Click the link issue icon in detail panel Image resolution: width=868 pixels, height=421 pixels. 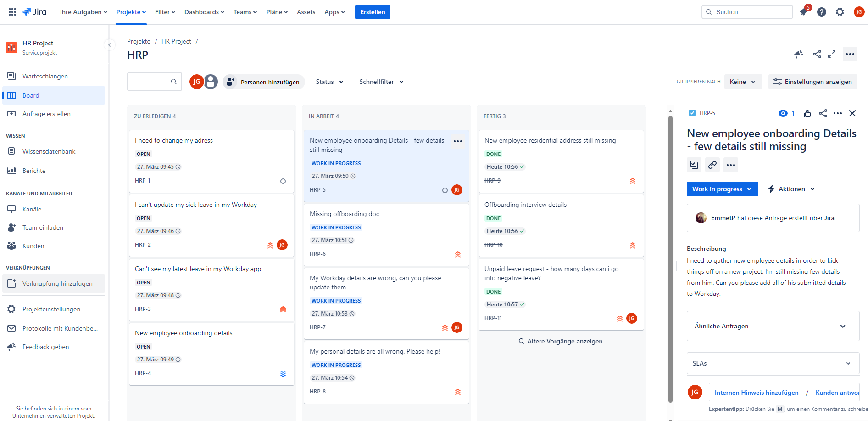[712, 165]
